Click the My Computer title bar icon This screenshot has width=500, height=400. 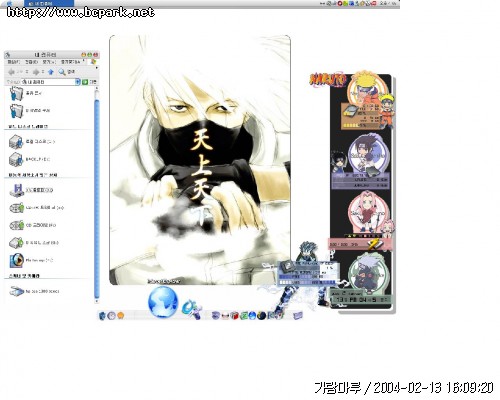(8, 55)
